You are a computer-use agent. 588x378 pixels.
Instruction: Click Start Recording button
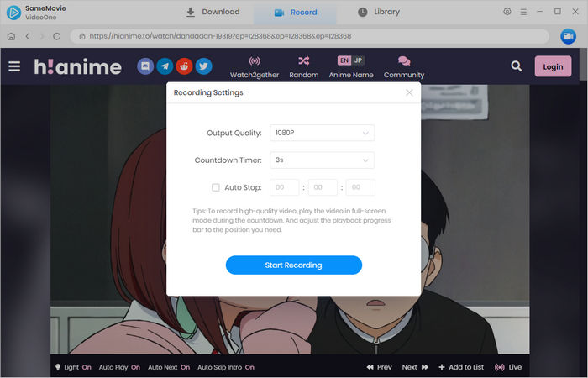[x=294, y=265]
